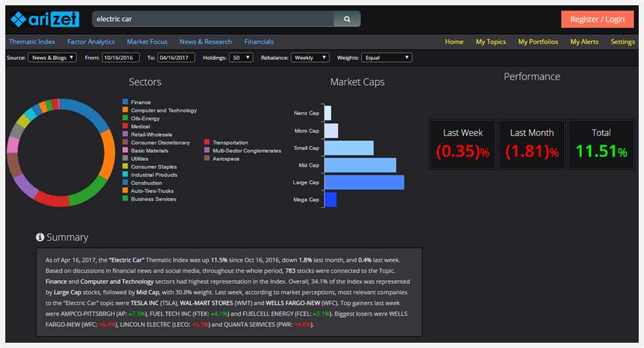Open My Portfolios
The width and height of the screenshot is (644, 348).
(538, 42)
